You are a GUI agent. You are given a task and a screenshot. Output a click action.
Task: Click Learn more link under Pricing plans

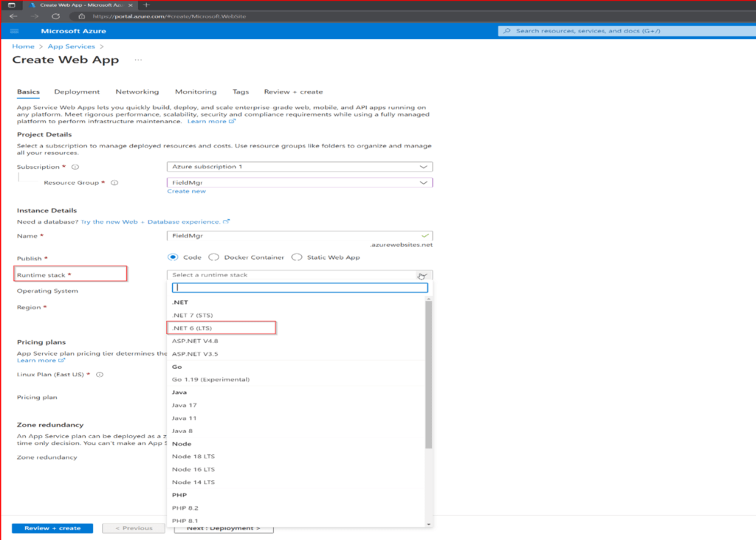tap(41, 361)
